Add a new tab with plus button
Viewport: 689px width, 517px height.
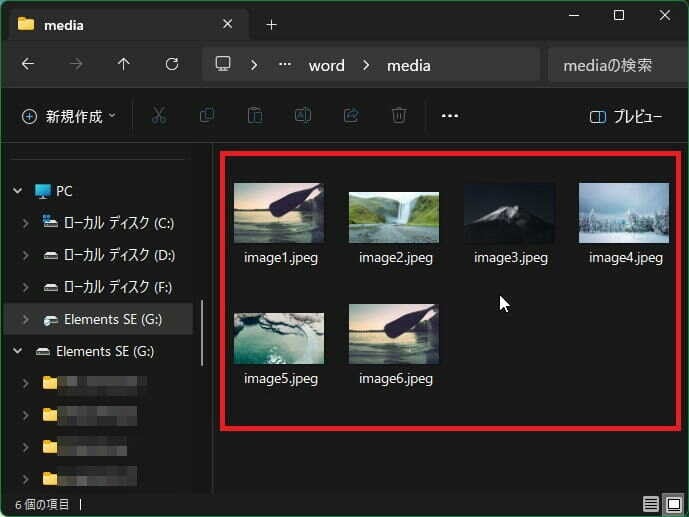click(271, 24)
